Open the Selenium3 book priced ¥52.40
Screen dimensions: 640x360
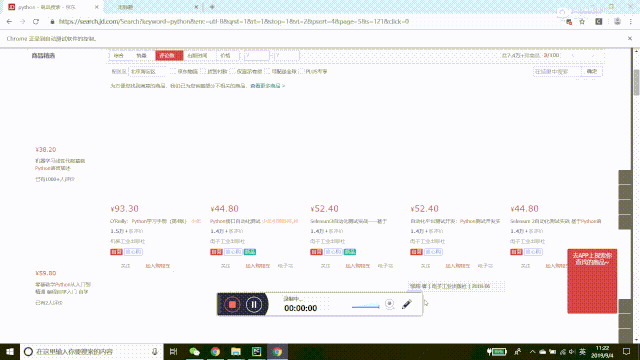pos(349,221)
